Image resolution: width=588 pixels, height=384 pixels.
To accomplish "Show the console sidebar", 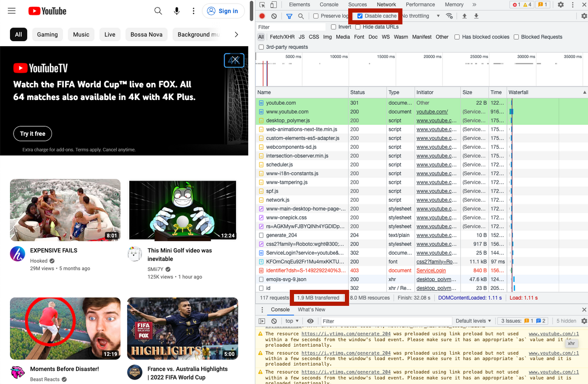I will click(262, 321).
